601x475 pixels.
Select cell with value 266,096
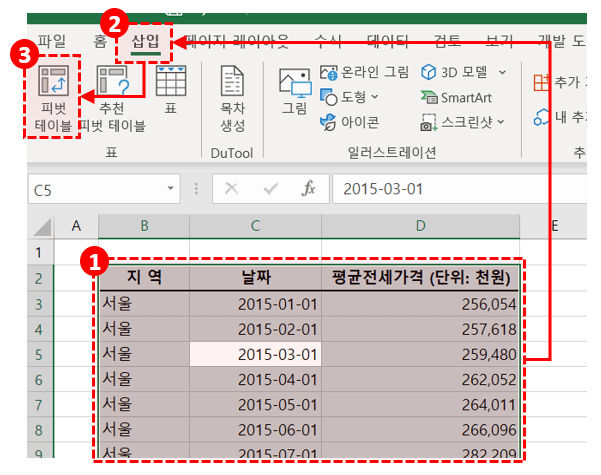[x=420, y=430]
